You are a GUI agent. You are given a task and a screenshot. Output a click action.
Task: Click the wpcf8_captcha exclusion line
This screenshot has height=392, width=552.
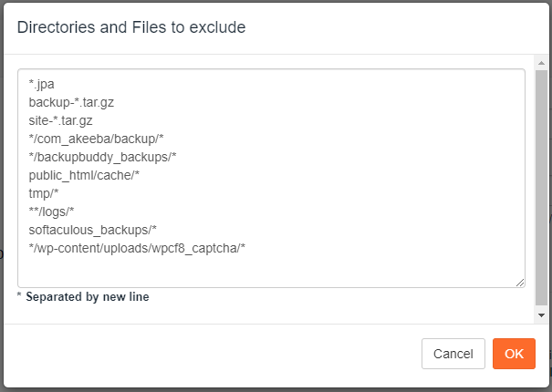coord(137,249)
